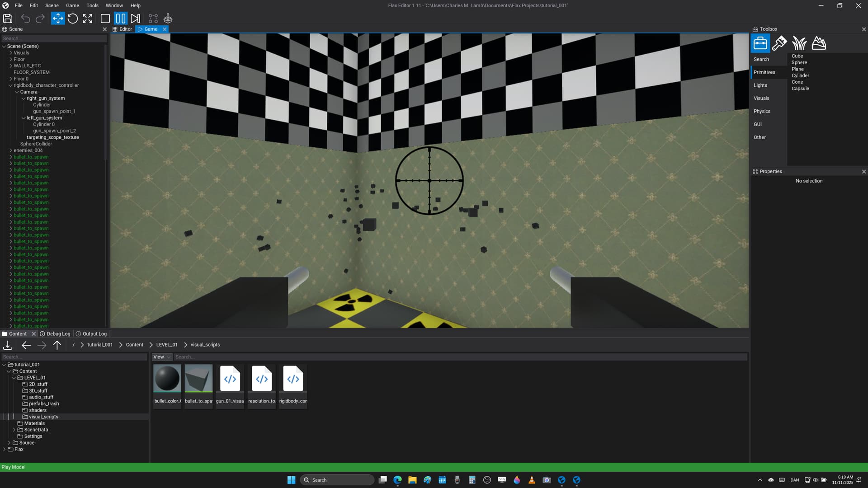This screenshot has width=868, height=488.
Task: Open the Tools menu
Action: (92, 5)
